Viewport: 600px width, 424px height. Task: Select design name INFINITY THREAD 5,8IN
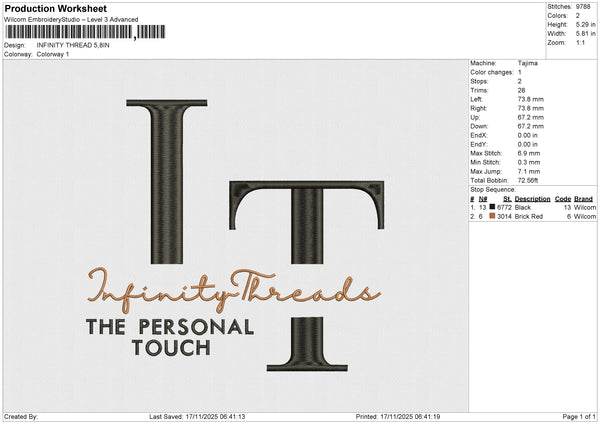73,45
